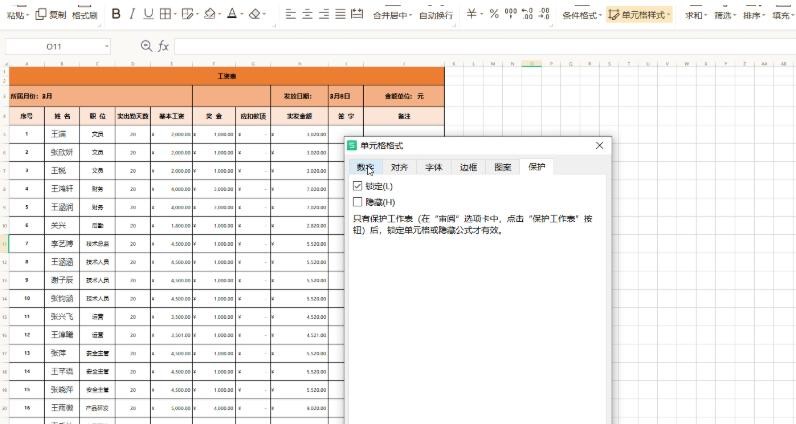
Task: Toggle bold formatting
Action: click(116, 15)
